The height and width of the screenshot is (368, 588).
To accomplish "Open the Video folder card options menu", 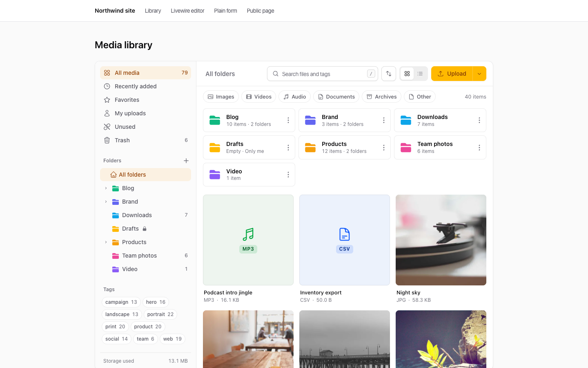I will (288, 175).
